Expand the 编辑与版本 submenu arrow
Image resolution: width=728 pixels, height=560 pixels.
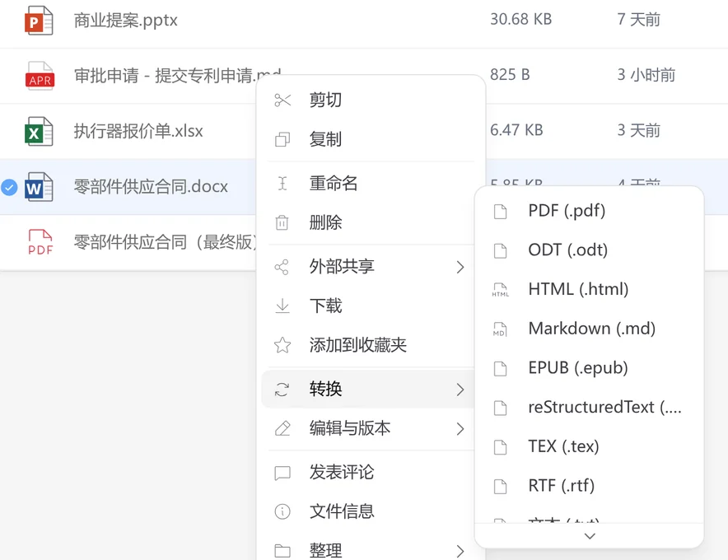pyautogui.click(x=460, y=428)
